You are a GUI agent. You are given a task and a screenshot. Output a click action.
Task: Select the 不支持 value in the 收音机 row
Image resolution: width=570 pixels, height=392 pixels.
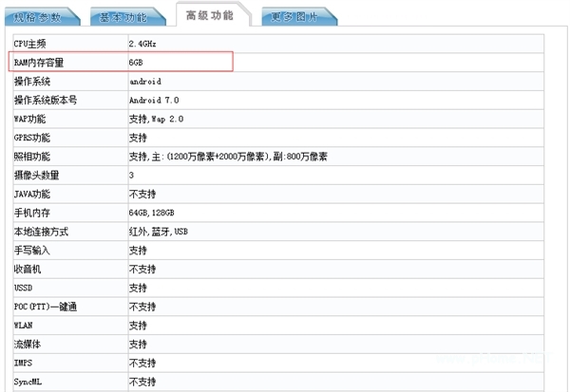pos(142,270)
